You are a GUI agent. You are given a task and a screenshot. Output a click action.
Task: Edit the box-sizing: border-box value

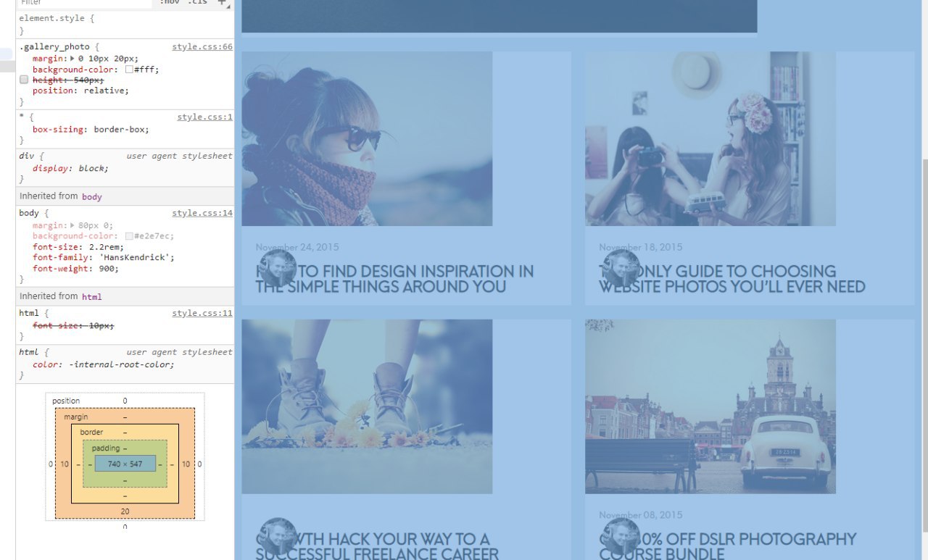pos(121,130)
